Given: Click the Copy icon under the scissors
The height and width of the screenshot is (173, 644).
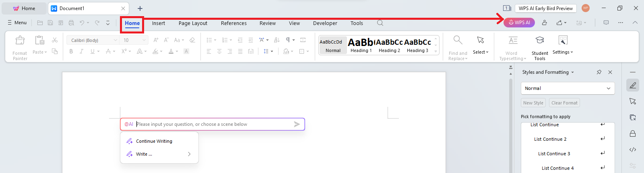Looking at the screenshot, I should coord(55,51).
